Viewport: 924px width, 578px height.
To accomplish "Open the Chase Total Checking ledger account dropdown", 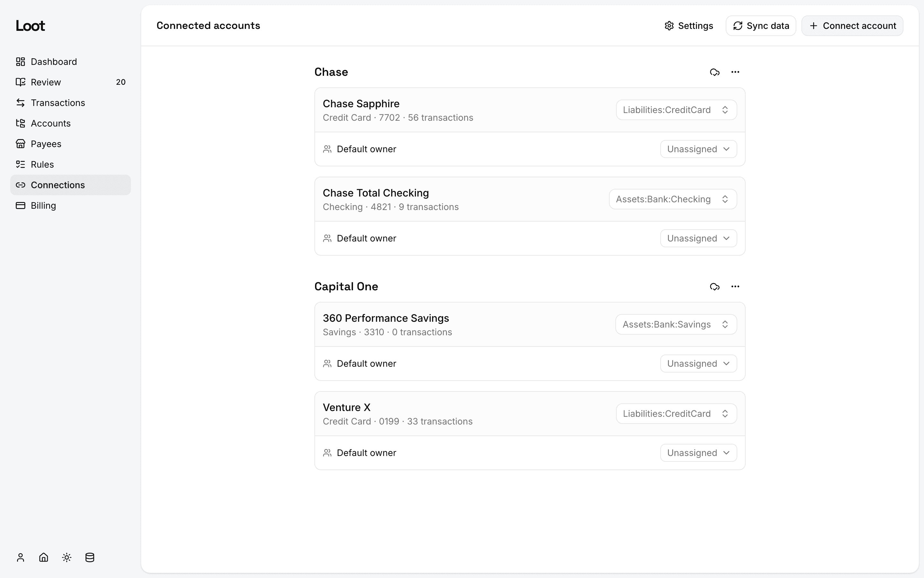I will [x=673, y=199].
